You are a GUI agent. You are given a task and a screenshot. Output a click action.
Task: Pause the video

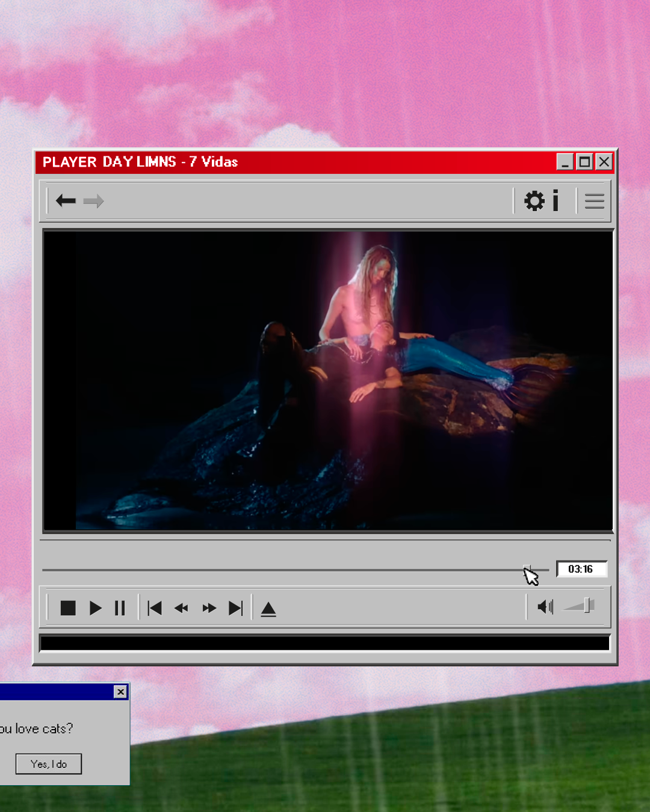(x=120, y=608)
